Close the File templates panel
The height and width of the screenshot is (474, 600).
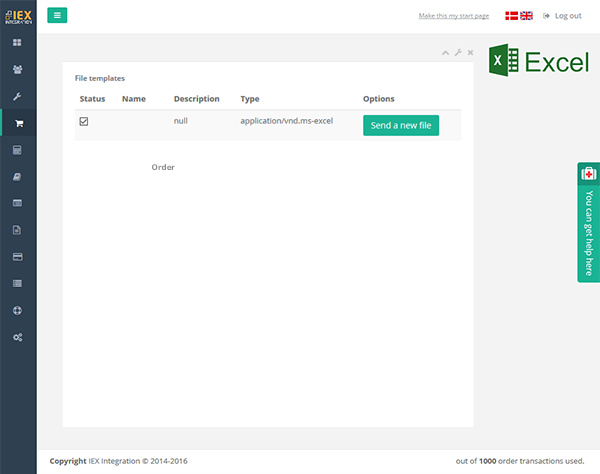tap(470, 52)
